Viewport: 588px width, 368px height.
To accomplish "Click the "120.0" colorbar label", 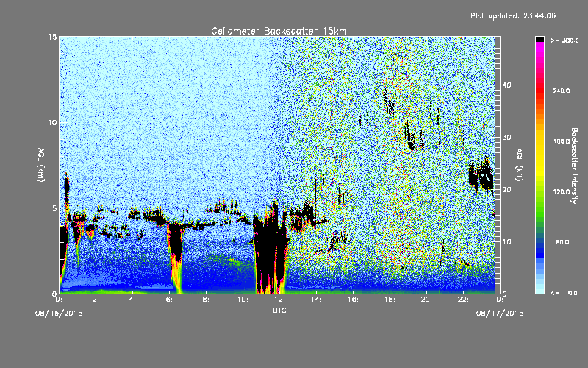I will [561, 192].
